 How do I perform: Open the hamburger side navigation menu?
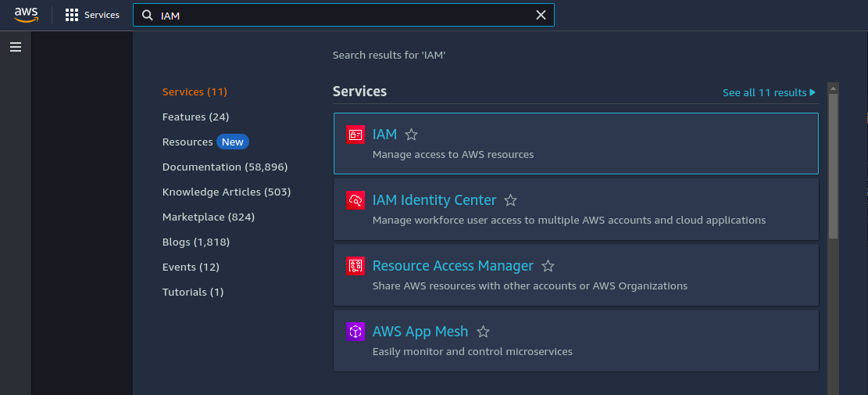tap(16, 47)
